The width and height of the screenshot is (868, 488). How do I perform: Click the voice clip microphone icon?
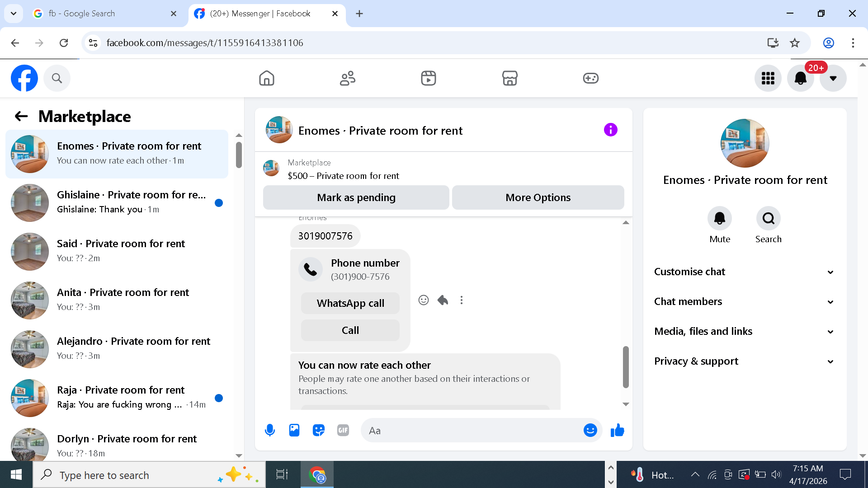(270, 430)
